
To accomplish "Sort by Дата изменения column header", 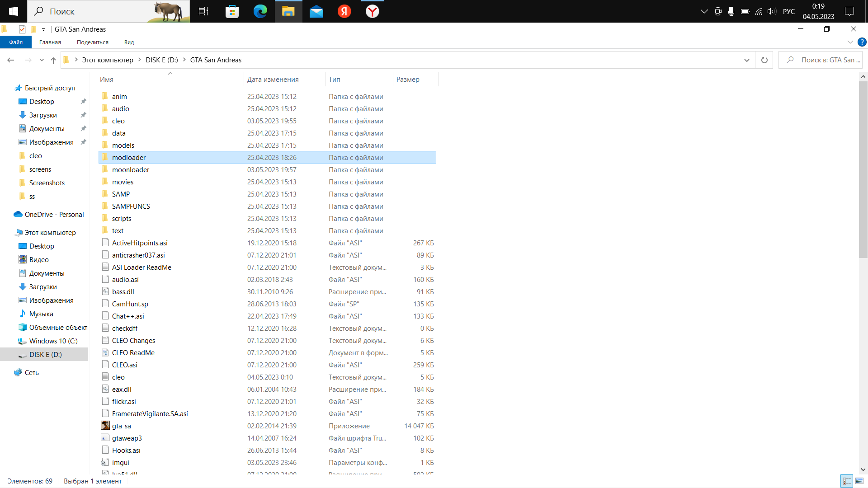I will (x=273, y=80).
